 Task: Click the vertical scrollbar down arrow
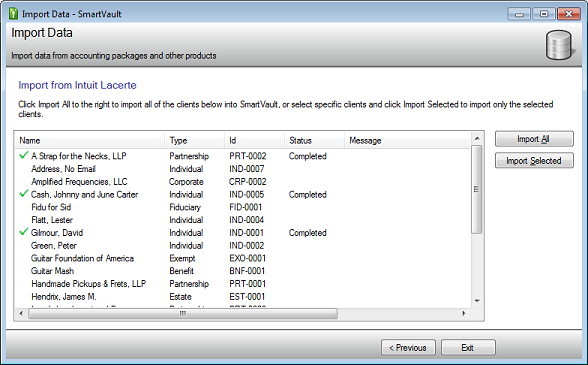coord(477,301)
